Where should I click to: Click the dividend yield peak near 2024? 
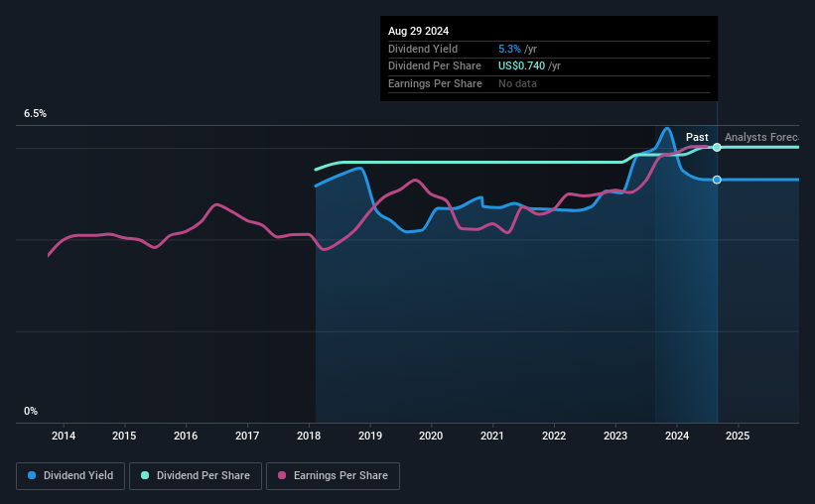tap(667, 129)
